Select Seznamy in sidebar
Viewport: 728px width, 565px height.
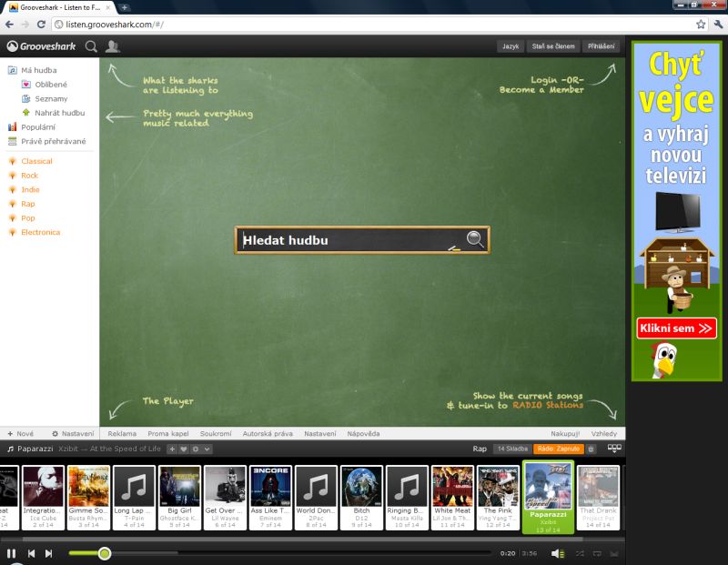(x=51, y=98)
